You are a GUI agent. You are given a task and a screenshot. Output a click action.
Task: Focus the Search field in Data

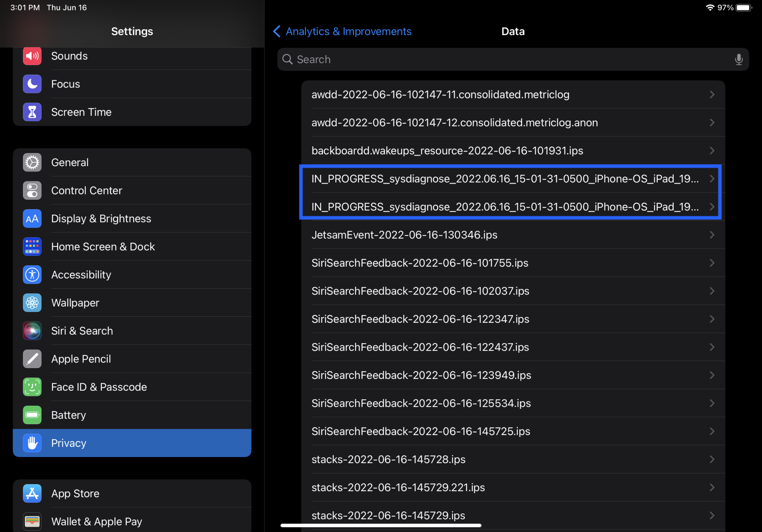(513, 59)
